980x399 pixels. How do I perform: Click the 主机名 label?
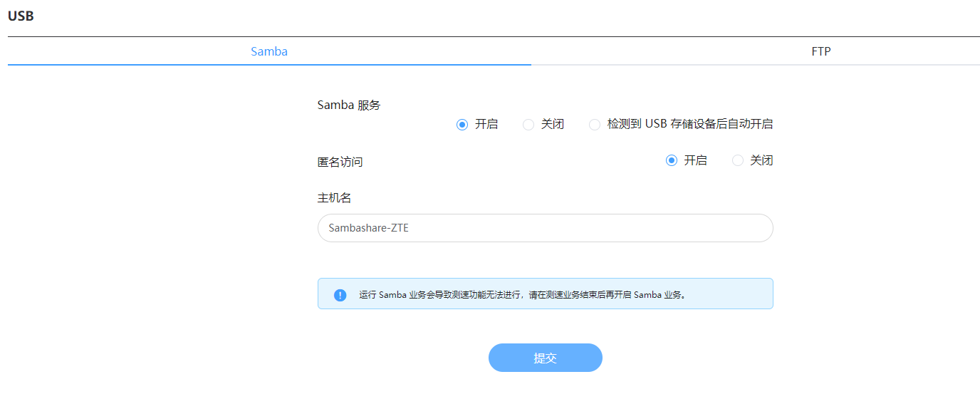pos(334,198)
